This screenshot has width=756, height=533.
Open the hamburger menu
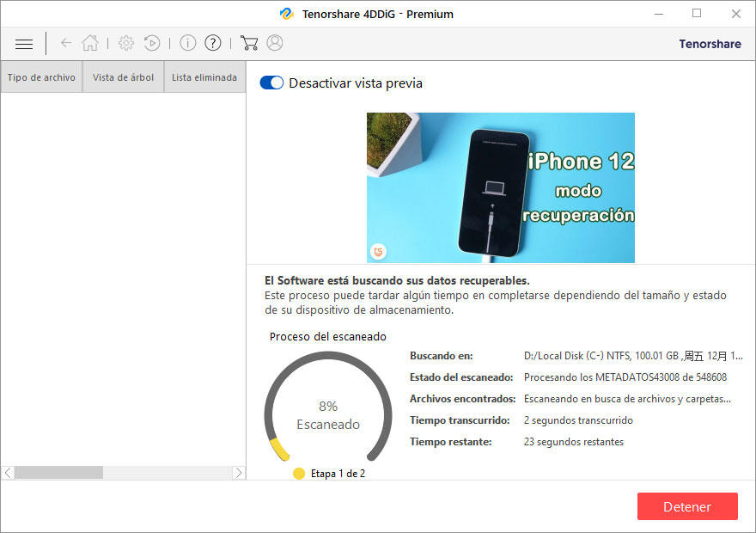(24, 44)
